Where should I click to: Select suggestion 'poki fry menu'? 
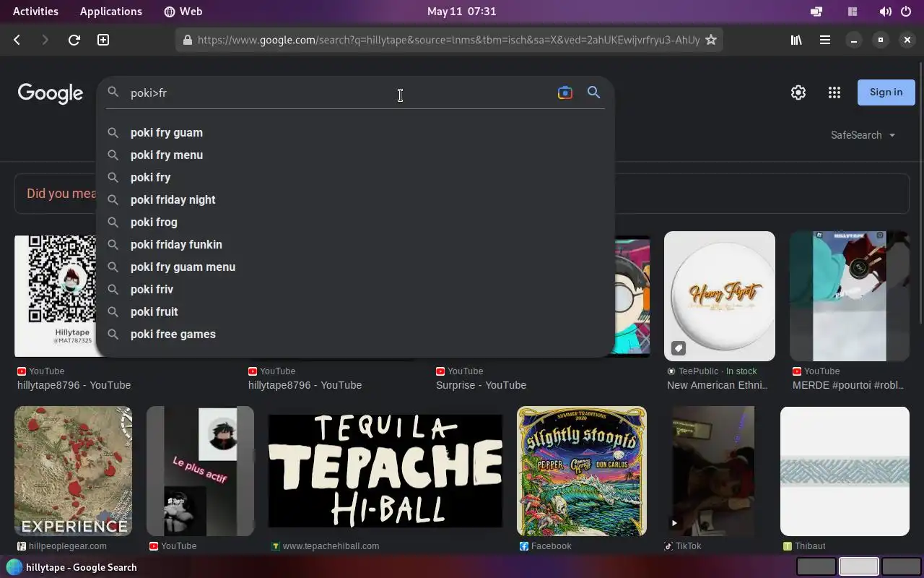(x=355, y=155)
